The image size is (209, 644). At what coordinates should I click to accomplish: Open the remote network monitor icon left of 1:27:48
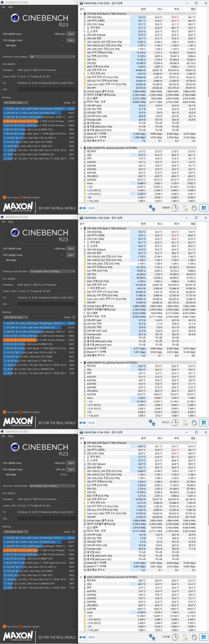click(x=152, y=637)
